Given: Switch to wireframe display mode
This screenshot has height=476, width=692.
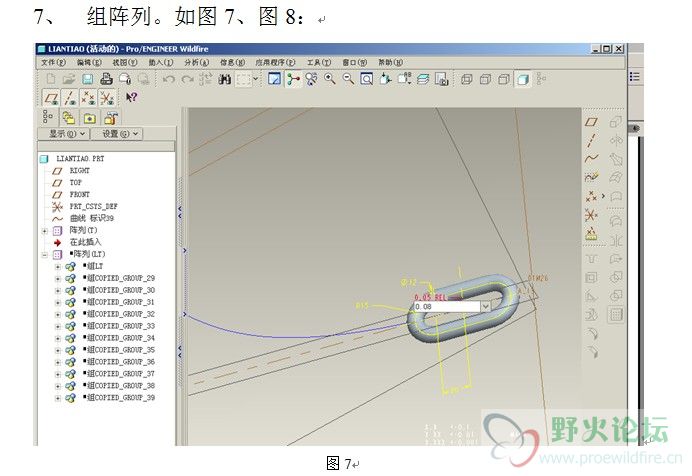Looking at the screenshot, I should click(x=466, y=79).
